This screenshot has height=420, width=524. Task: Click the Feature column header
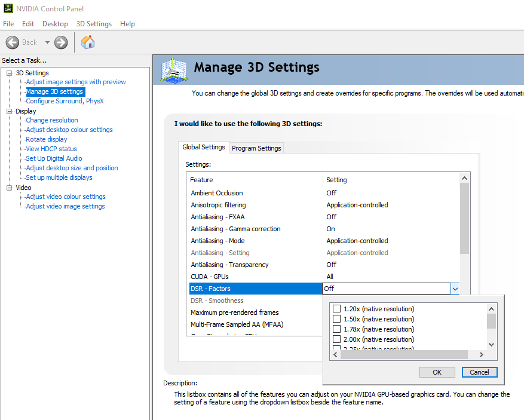(x=255, y=180)
